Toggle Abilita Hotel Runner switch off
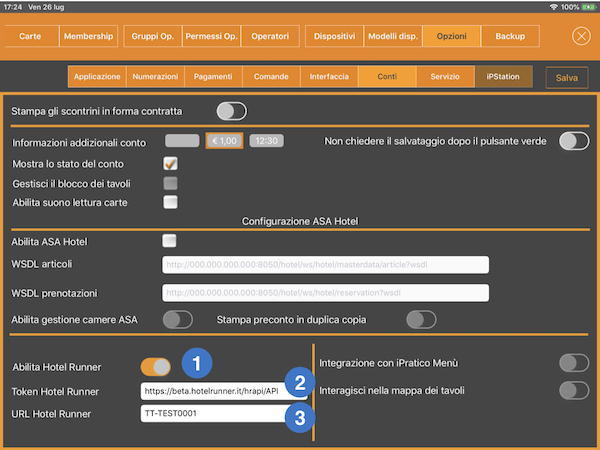This screenshot has width=600, height=450. pos(156,367)
